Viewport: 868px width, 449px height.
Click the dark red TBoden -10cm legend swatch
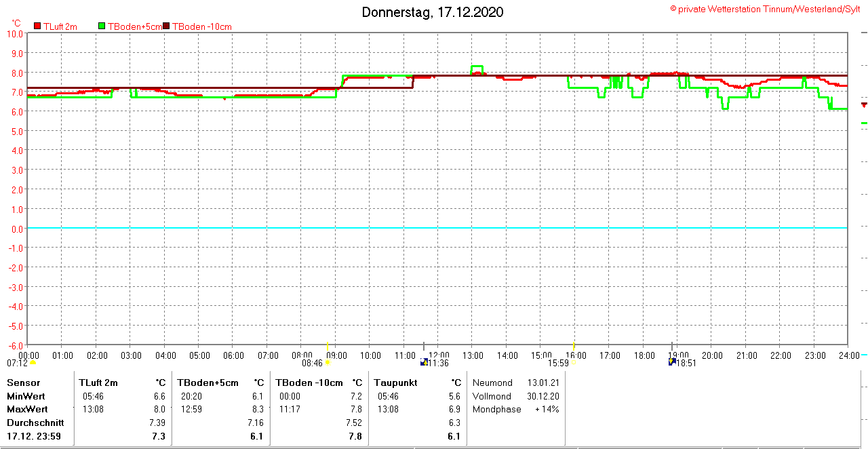click(166, 26)
